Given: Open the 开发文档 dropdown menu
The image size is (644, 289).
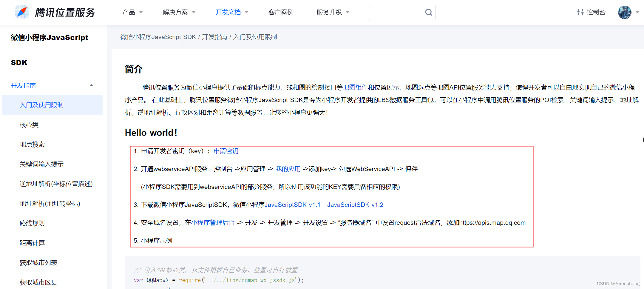Looking at the screenshot, I should pyautogui.click(x=232, y=12).
